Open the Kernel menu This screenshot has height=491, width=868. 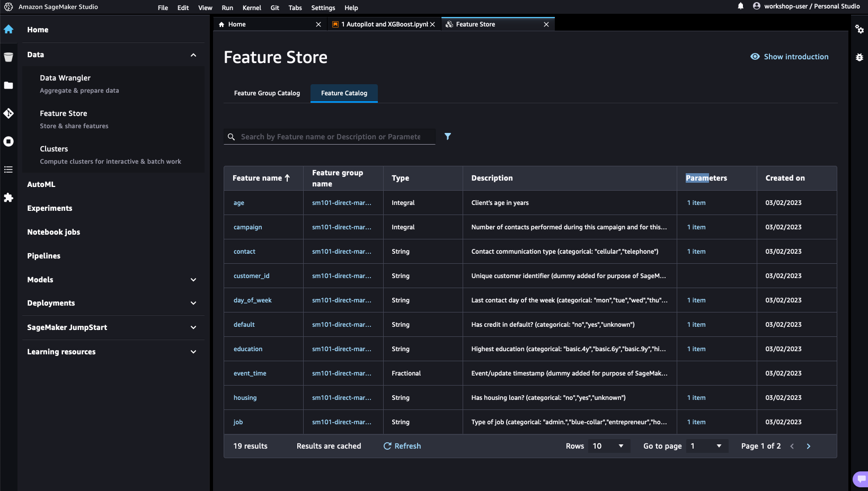252,7
